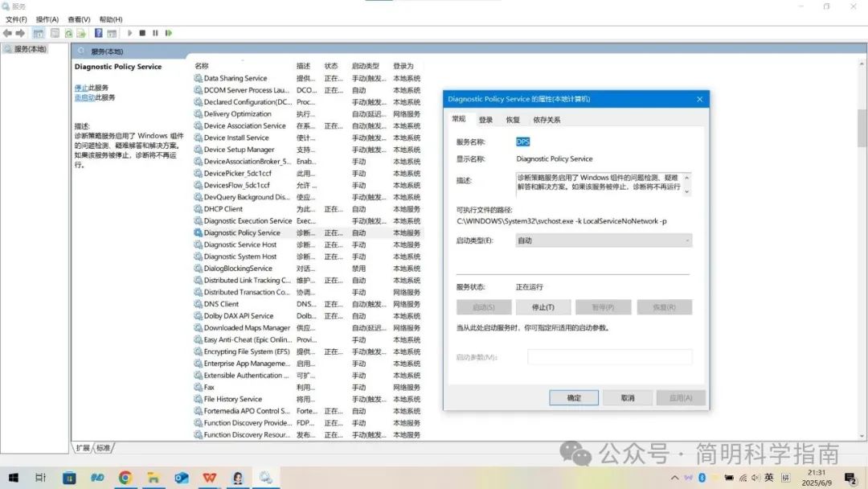Image resolution: width=868 pixels, height=489 pixels.
Task: Select the Downloaded Maps Manager service
Action: [307, 328]
